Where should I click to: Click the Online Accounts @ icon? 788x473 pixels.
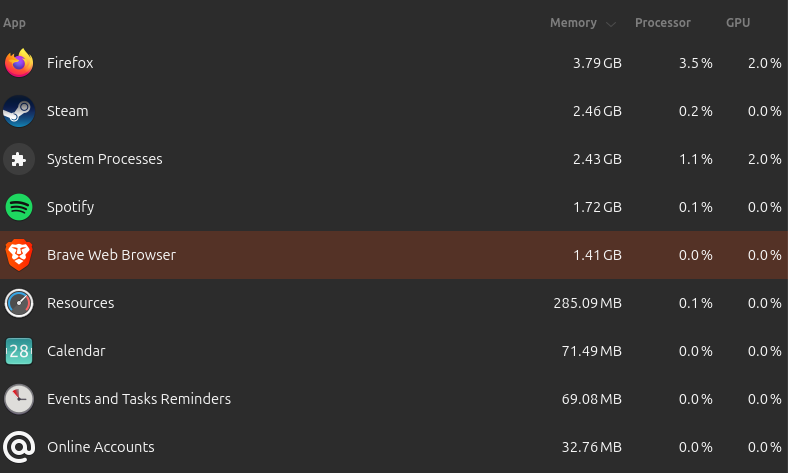coord(19,447)
